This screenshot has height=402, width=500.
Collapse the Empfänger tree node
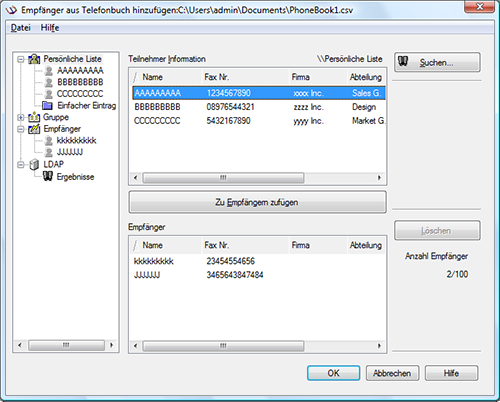(21, 129)
